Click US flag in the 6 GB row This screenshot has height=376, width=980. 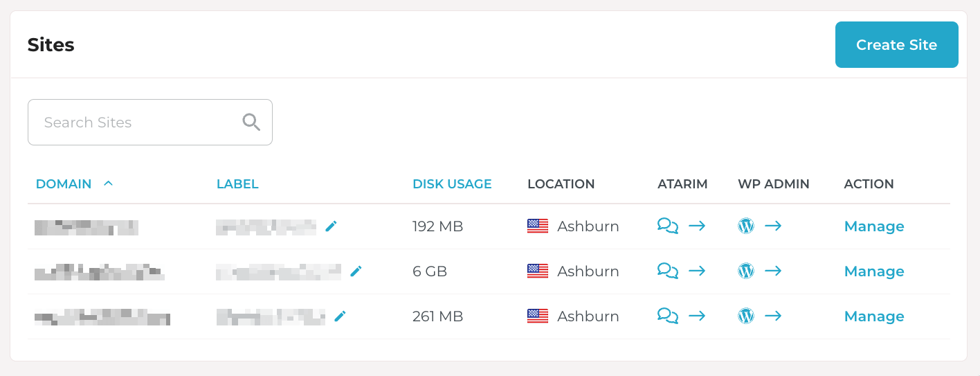538,271
